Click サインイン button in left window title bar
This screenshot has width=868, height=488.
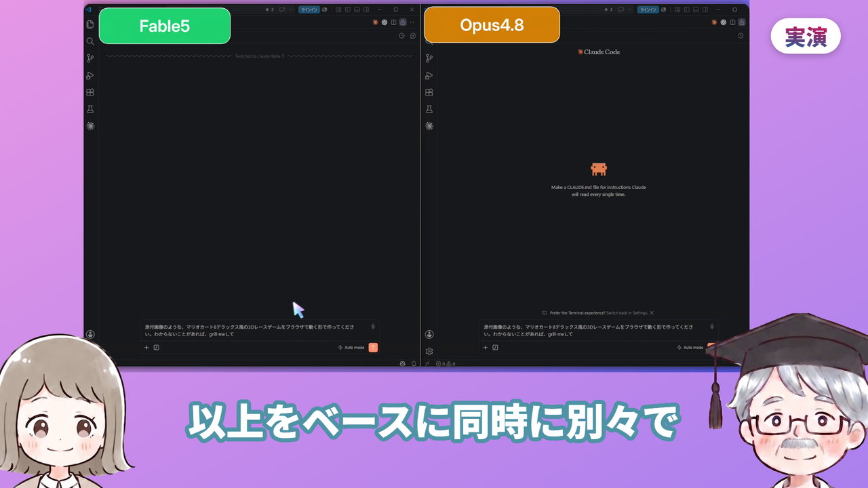[309, 9]
